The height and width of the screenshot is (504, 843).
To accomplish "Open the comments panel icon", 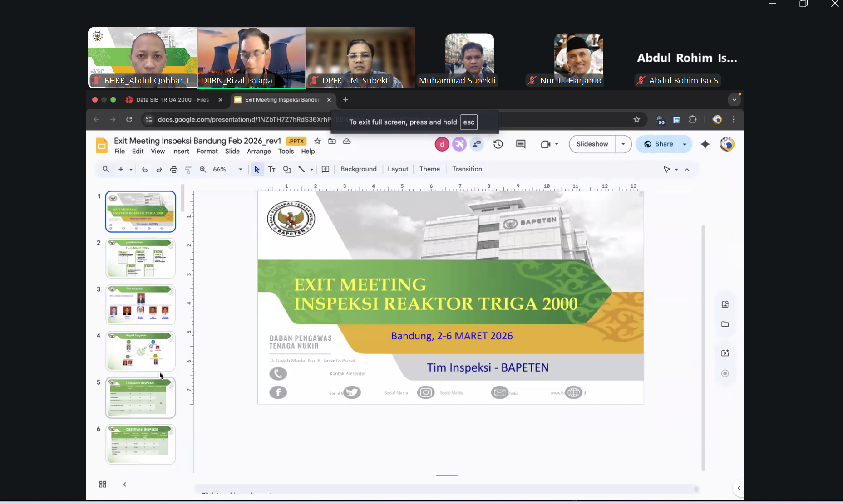I will coord(521,144).
